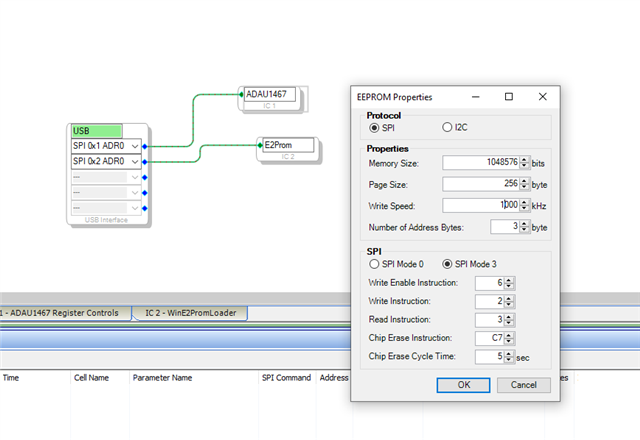Adjust Number of Address Bytes spinner
Viewport: 640px width, 440px height.
pos(524,227)
